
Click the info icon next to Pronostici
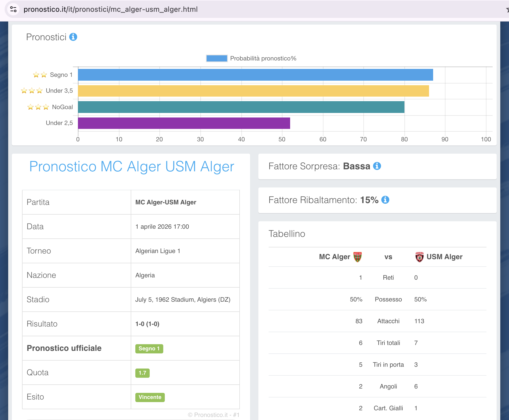point(73,37)
